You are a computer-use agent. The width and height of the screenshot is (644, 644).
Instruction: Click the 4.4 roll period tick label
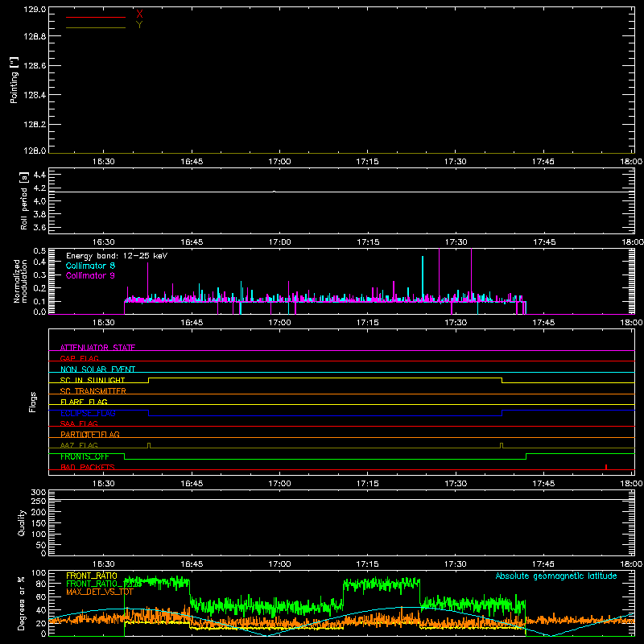pyautogui.click(x=39, y=175)
